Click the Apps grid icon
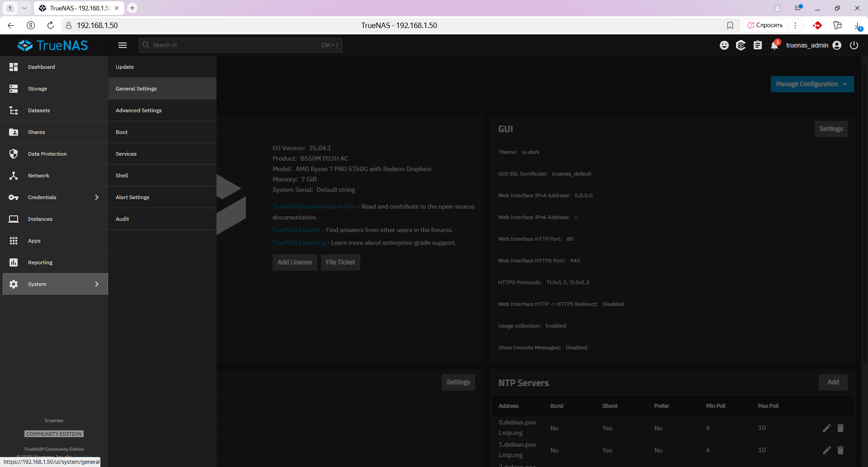Image resolution: width=868 pixels, height=467 pixels. (x=14, y=241)
